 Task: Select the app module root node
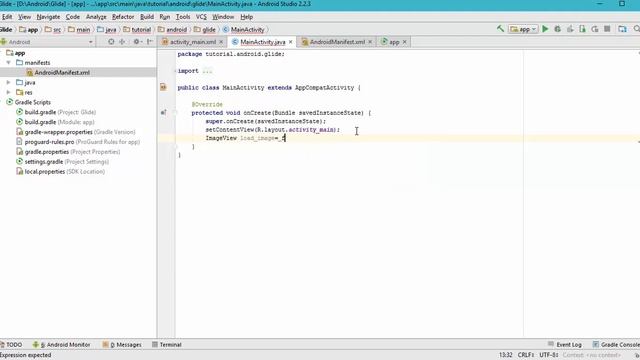16,53
